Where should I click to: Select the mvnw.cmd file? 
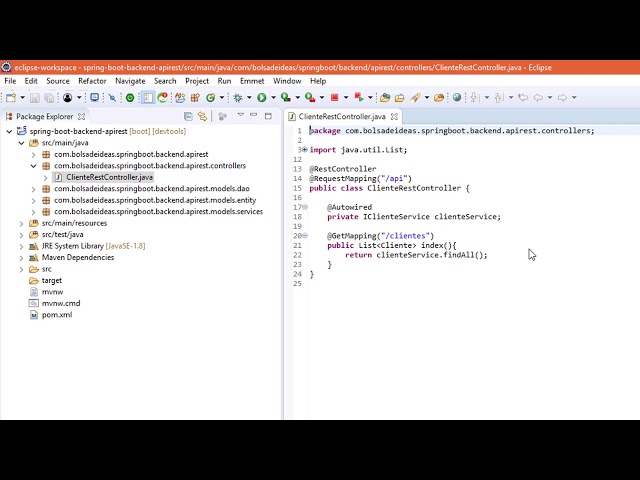[x=61, y=304]
